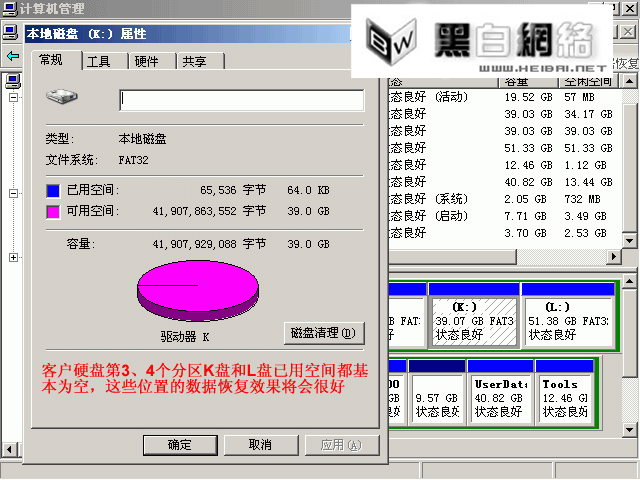Click the back arrow toolbar icon
This screenshot has width=640, height=480.
pos(12,56)
